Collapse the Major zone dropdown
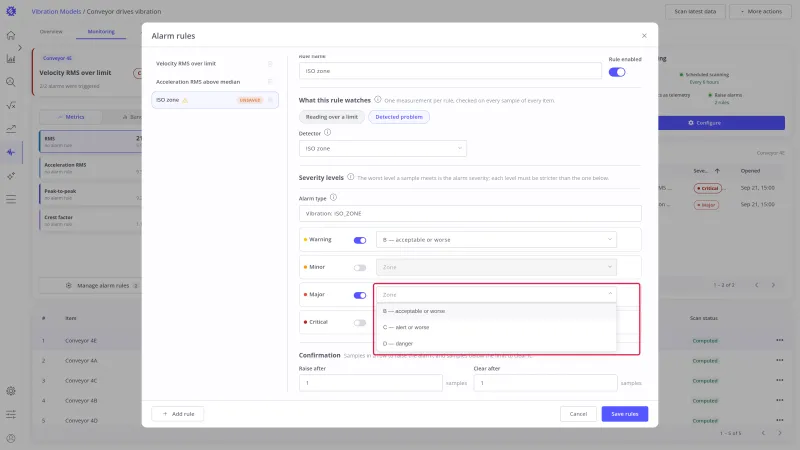Screen dimensions: 800x450 496,294
